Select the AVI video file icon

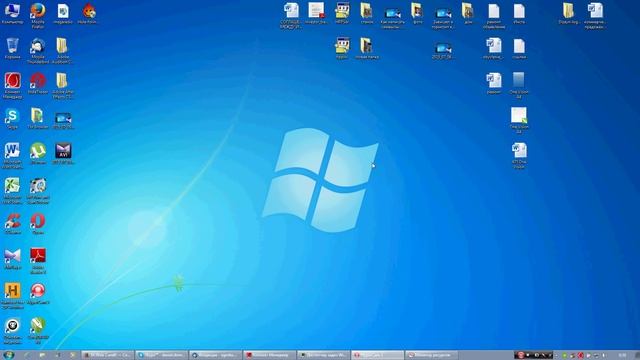[x=63, y=151]
